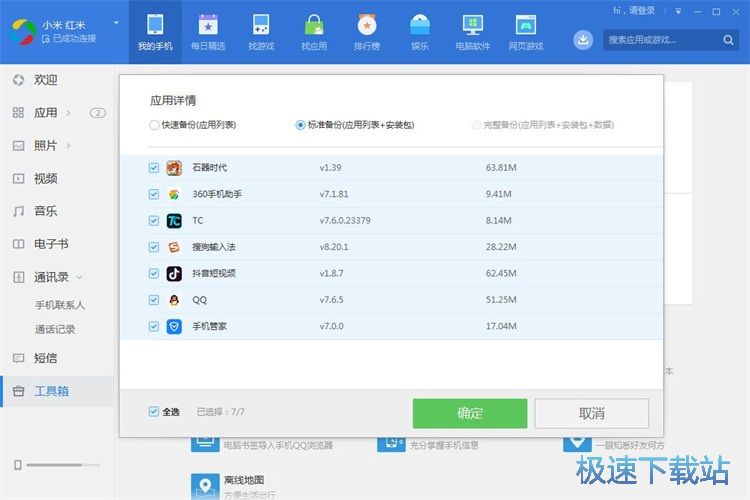
Task: Click the phone storage usage bar
Action: 63,465
